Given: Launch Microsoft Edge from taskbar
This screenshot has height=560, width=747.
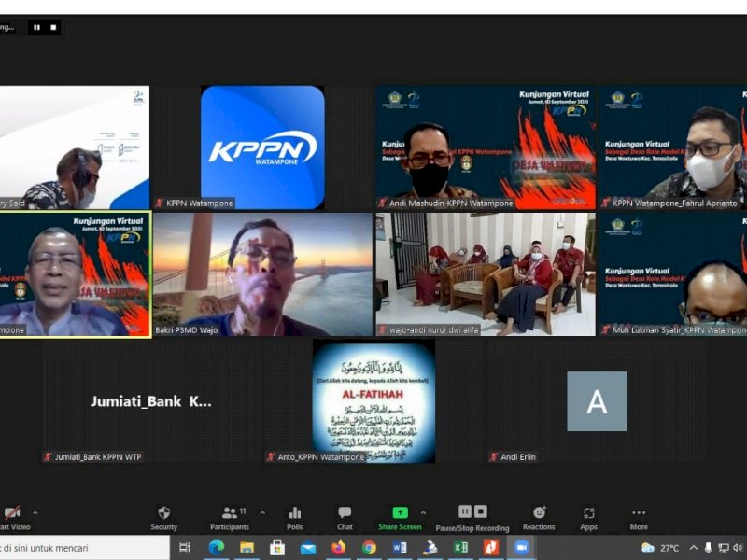Looking at the screenshot, I should pyautogui.click(x=217, y=548).
